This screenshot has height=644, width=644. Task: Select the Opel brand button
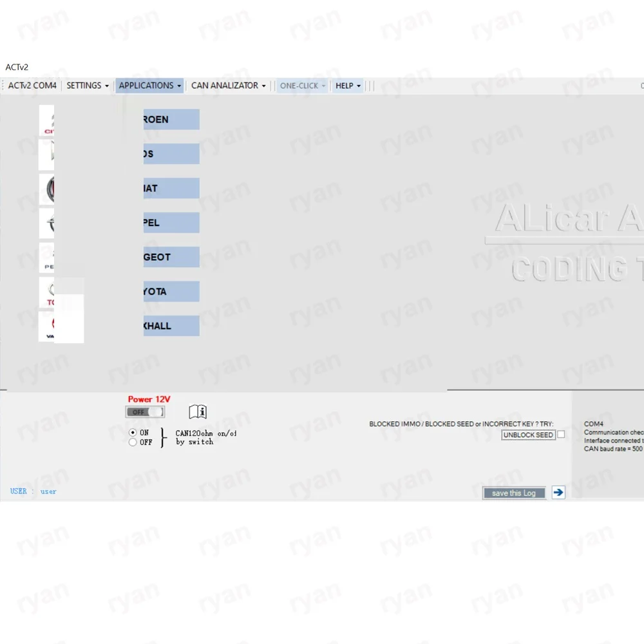(x=171, y=223)
